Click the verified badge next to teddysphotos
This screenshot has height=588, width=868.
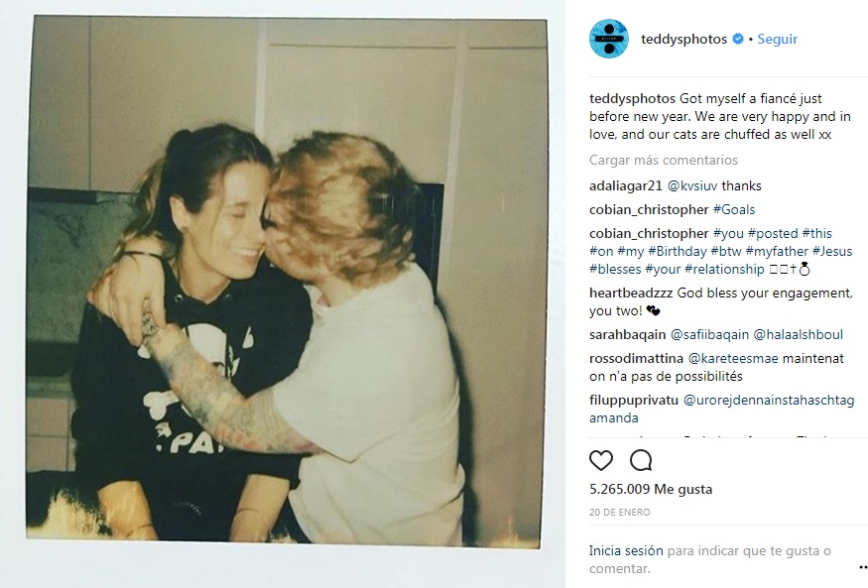coord(738,39)
